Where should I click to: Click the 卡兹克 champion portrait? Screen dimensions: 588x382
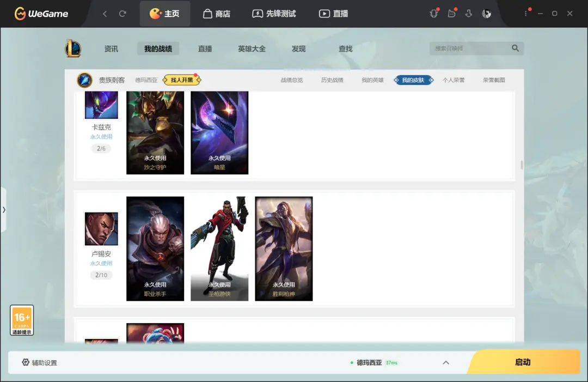[101, 105]
